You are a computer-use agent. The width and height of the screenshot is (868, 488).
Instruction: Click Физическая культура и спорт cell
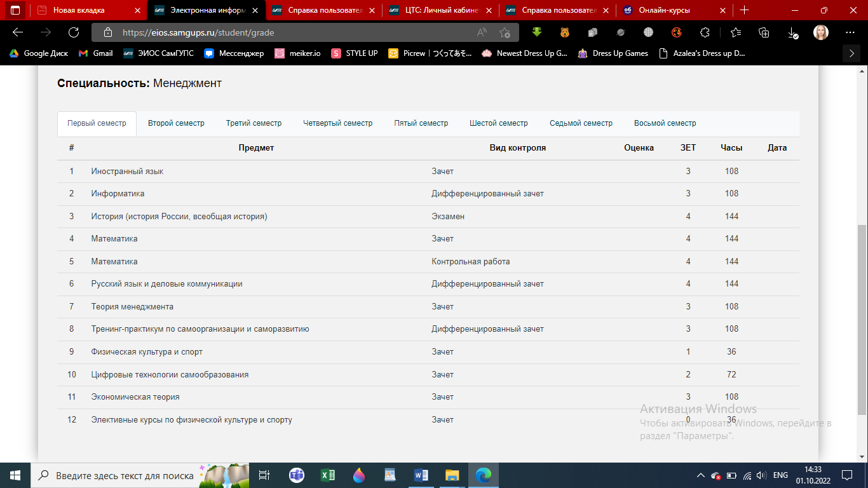(x=147, y=352)
